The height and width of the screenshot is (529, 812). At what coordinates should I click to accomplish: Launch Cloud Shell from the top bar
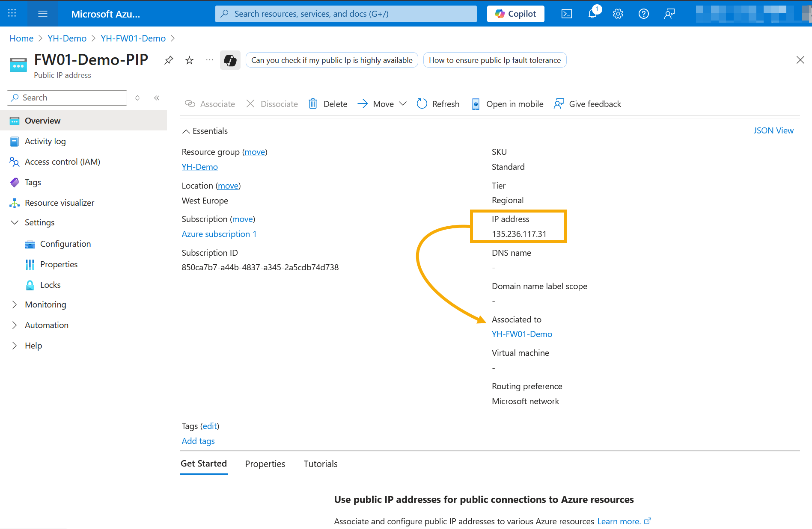pyautogui.click(x=566, y=14)
